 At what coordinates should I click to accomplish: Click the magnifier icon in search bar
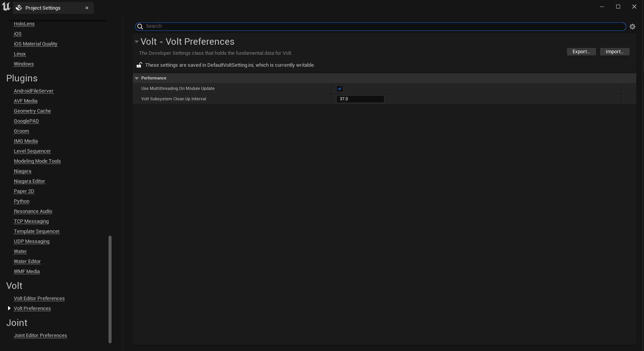tap(141, 27)
